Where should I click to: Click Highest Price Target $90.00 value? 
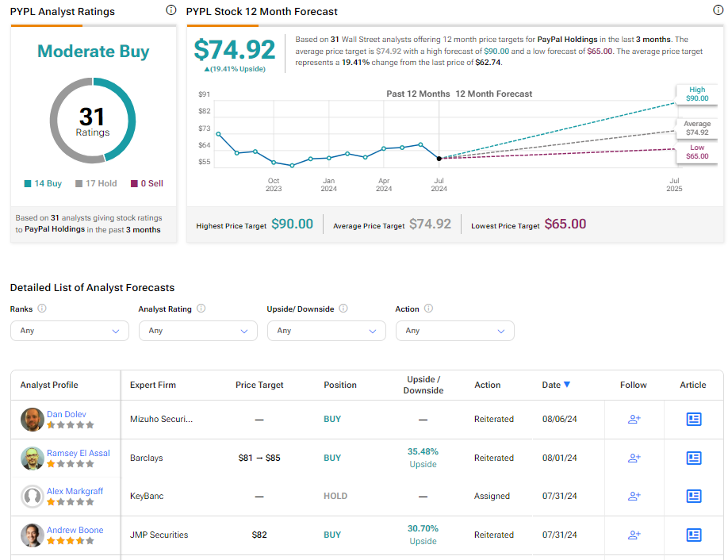pos(292,224)
